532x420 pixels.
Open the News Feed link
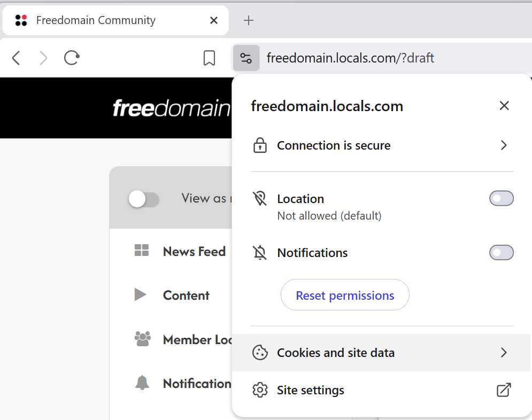pos(194,252)
